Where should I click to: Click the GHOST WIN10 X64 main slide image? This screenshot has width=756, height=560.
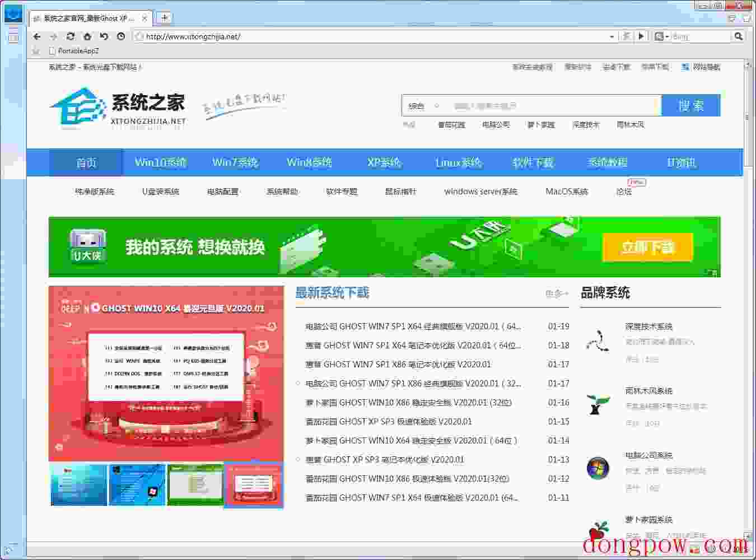[x=166, y=374]
